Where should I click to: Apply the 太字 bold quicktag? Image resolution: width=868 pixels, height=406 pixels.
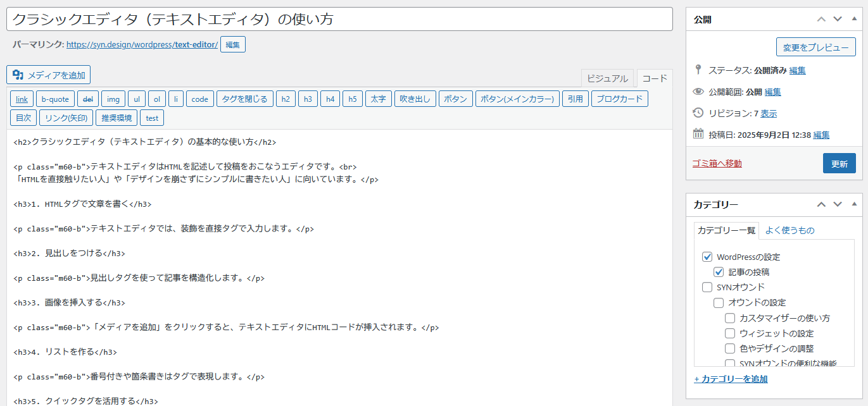tap(378, 99)
